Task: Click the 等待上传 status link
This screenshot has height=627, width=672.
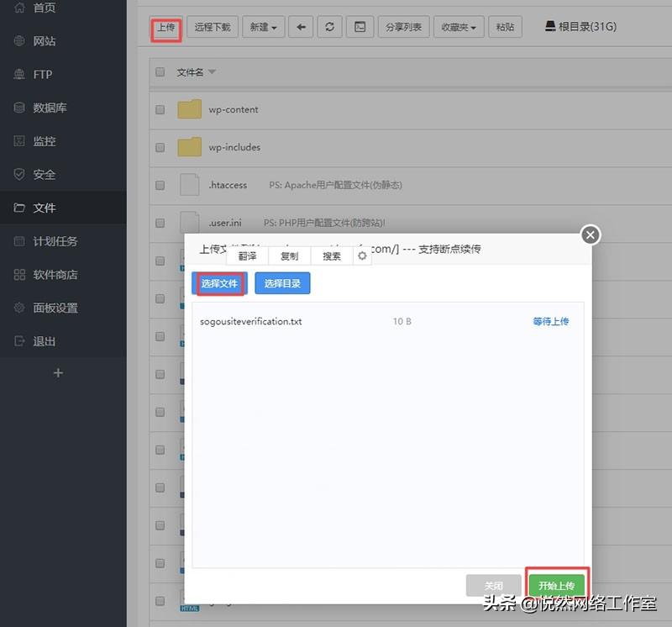Action: 550,321
